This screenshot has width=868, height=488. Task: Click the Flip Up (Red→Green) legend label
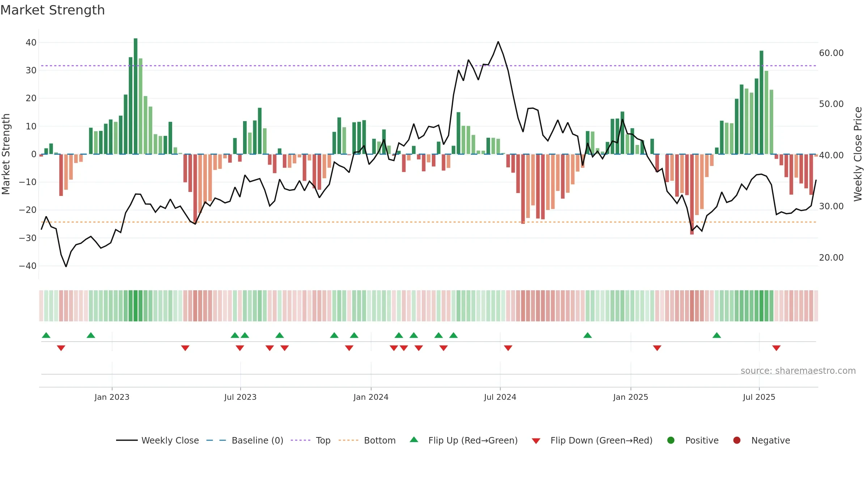pyautogui.click(x=473, y=440)
